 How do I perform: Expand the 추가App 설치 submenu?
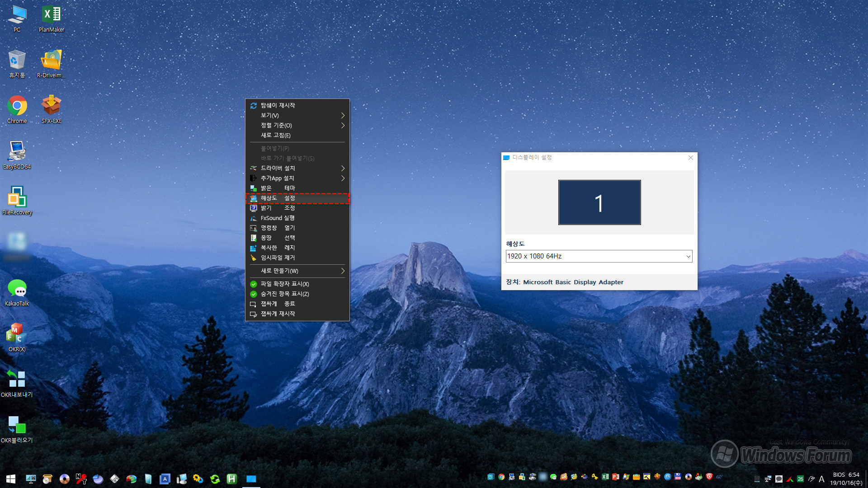(x=297, y=178)
